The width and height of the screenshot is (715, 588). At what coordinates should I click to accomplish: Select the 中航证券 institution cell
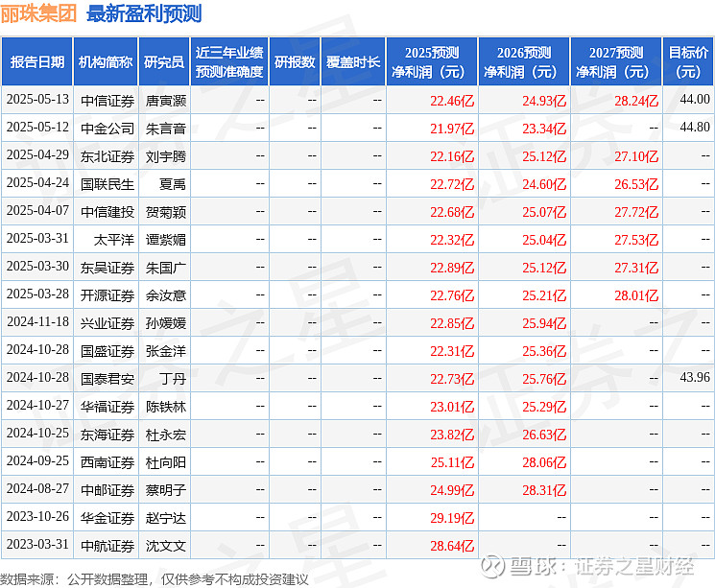pos(107,546)
